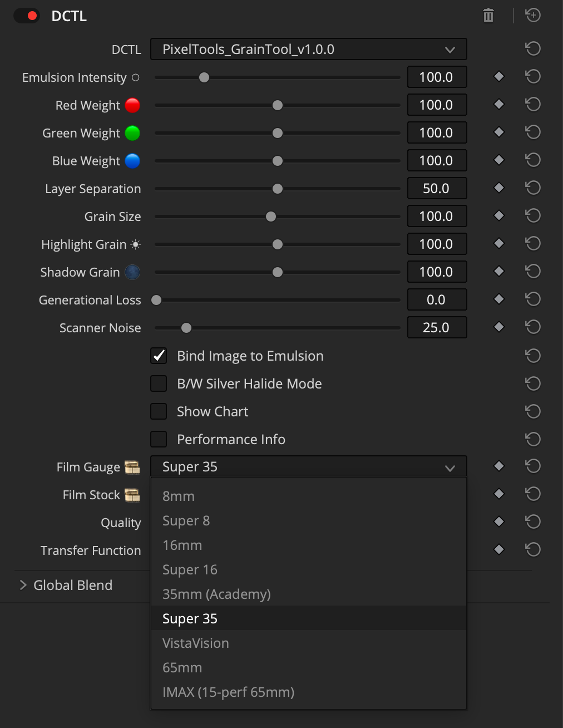Click the sun icon next to Highlight Grain

pyautogui.click(x=136, y=244)
